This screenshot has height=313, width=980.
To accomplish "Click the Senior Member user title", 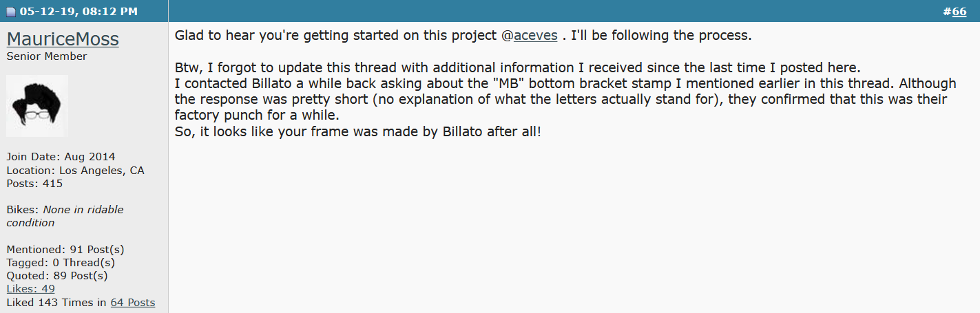I will tap(47, 56).
